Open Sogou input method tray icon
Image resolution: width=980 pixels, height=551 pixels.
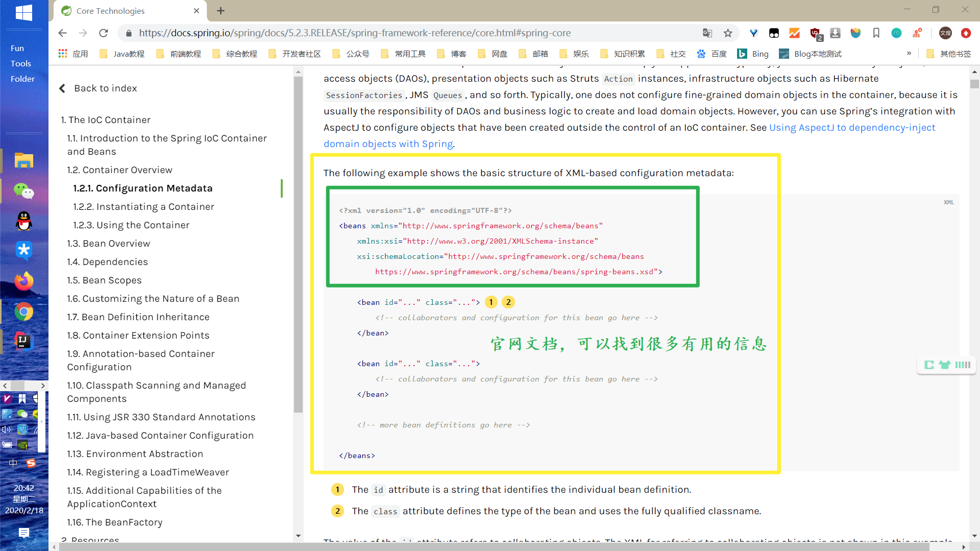31,463
